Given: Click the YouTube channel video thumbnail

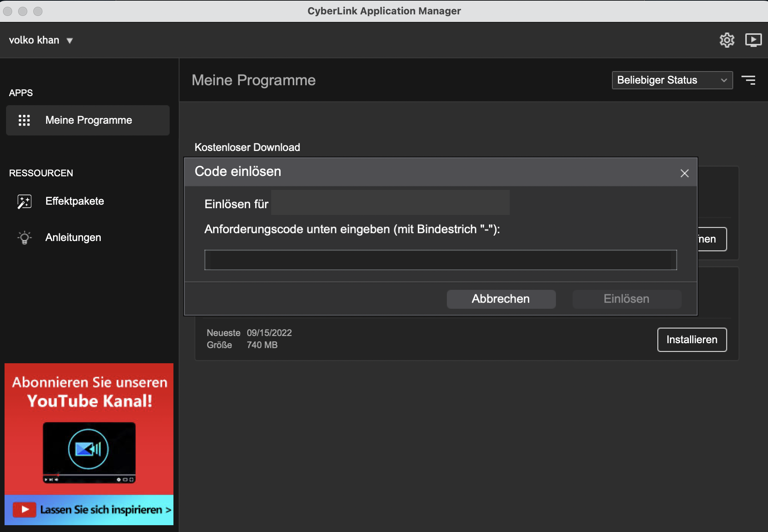Looking at the screenshot, I should pos(89,452).
